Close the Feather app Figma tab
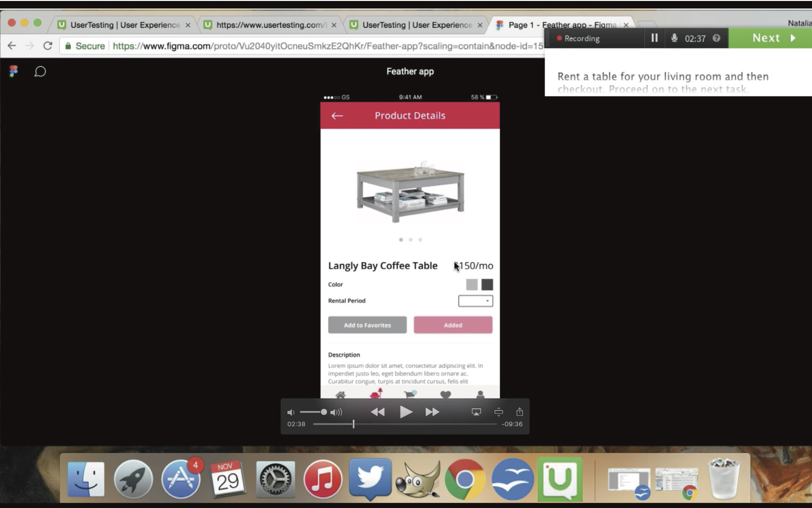This screenshot has height=508, width=812. pyautogui.click(x=626, y=25)
